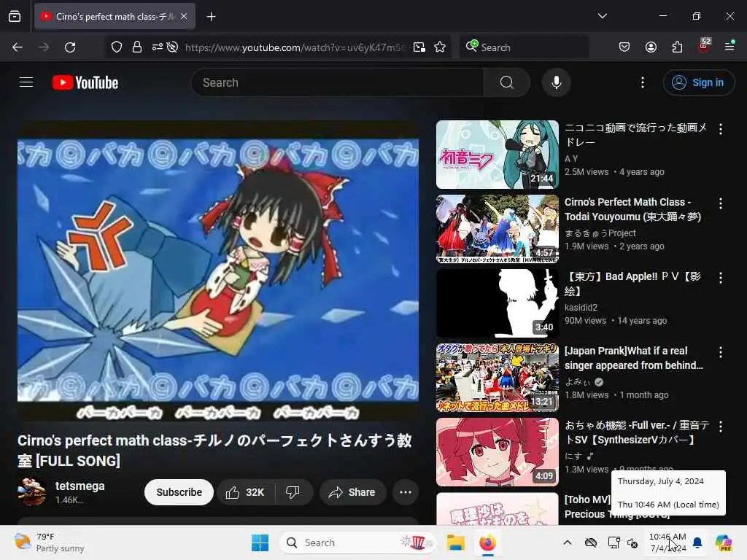Image resolution: width=747 pixels, height=560 pixels.
Task: Open ニコニコ動画で流行った動画メドレー title
Action: click(x=635, y=135)
